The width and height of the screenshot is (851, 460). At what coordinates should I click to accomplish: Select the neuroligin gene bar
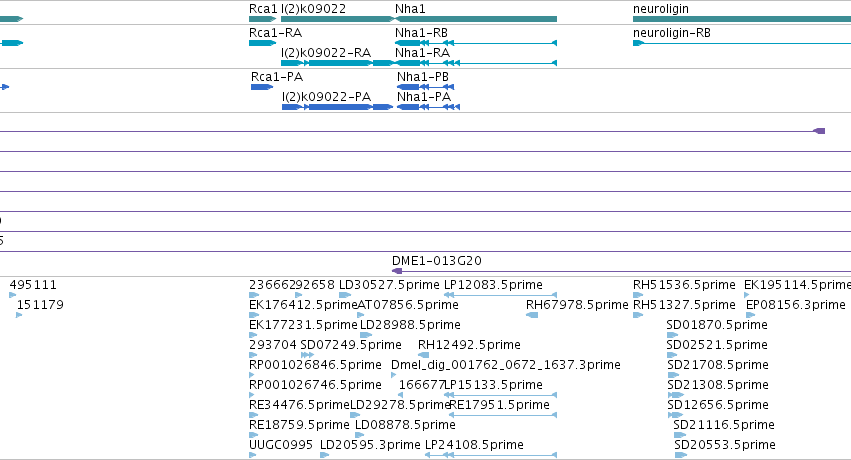point(742,19)
